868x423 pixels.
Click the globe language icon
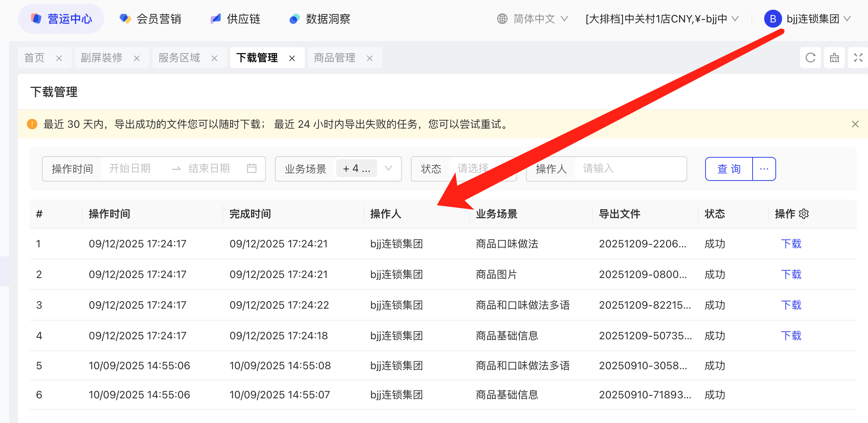click(x=502, y=19)
